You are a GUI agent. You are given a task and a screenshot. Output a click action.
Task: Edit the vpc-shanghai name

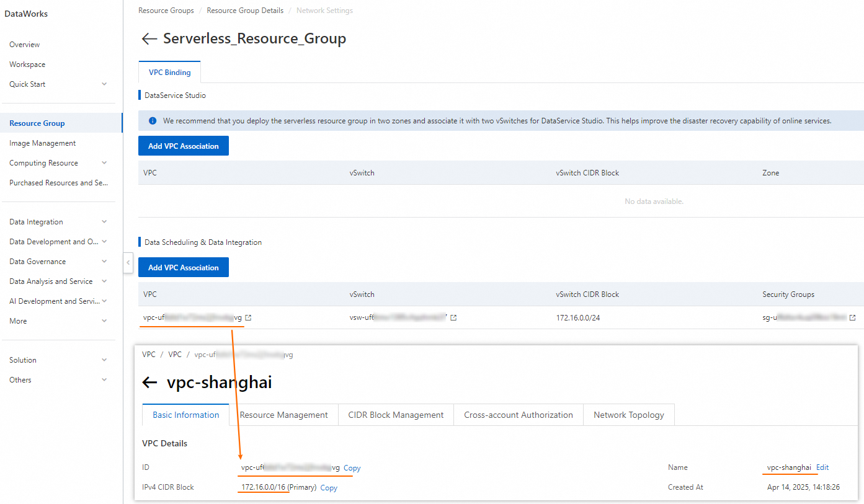(822, 467)
